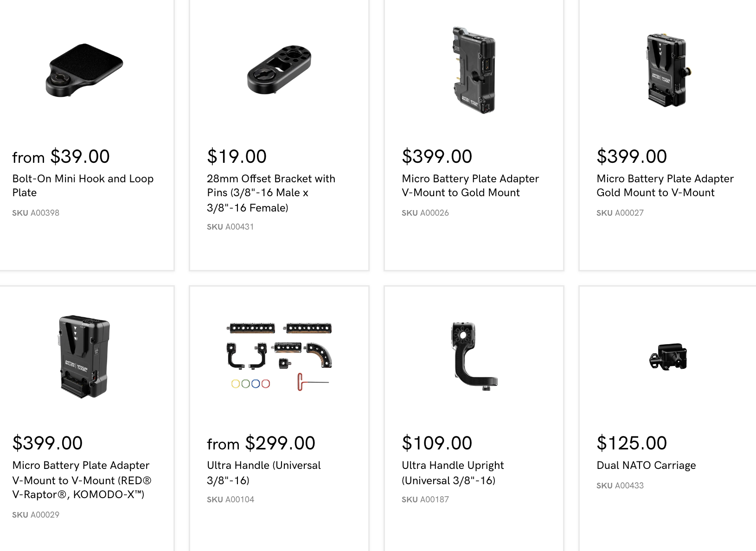The image size is (756, 551).
Task: Click the $125.00 price for Dual NATO Carriage
Action: pyautogui.click(x=632, y=443)
